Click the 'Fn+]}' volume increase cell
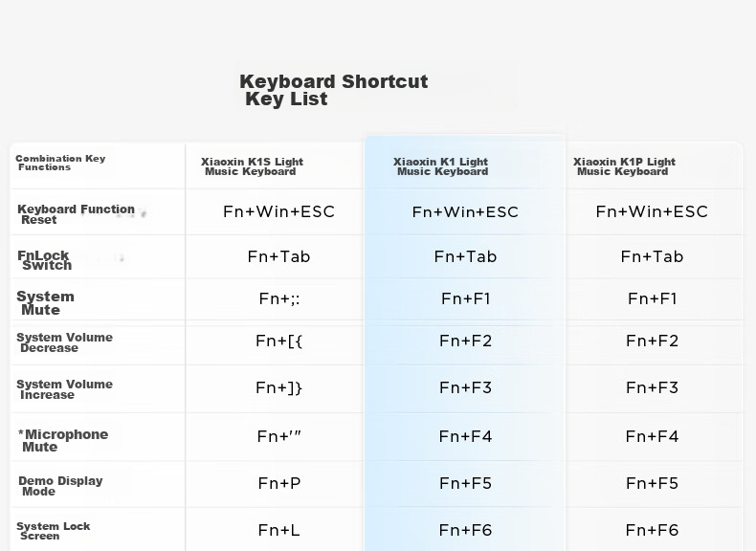The image size is (756, 551). click(278, 388)
